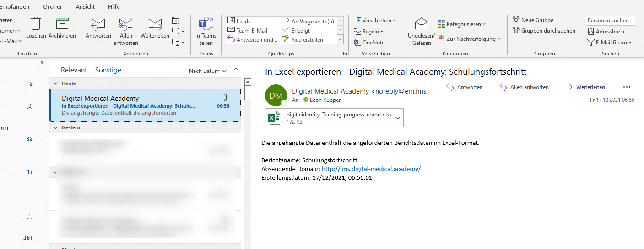Screen dimensions: 644x249
Task: Click the Personen suchen search field
Action: pos(611,21)
